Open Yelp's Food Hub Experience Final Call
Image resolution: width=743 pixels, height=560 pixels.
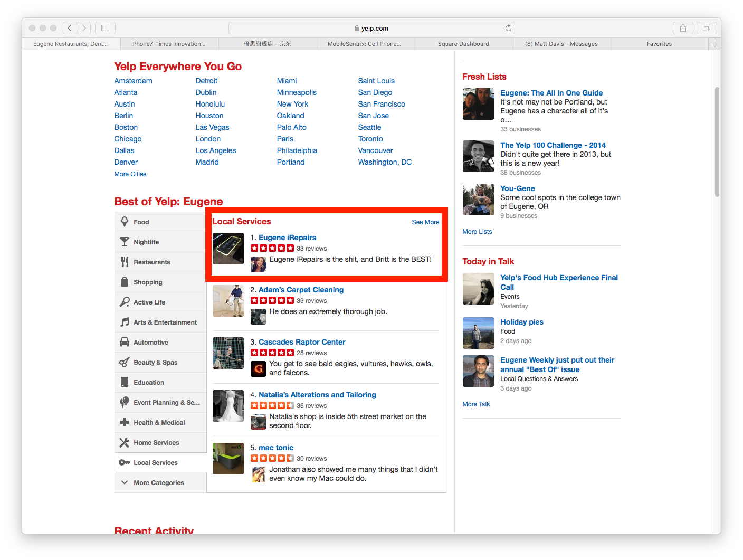[x=559, y=282]
